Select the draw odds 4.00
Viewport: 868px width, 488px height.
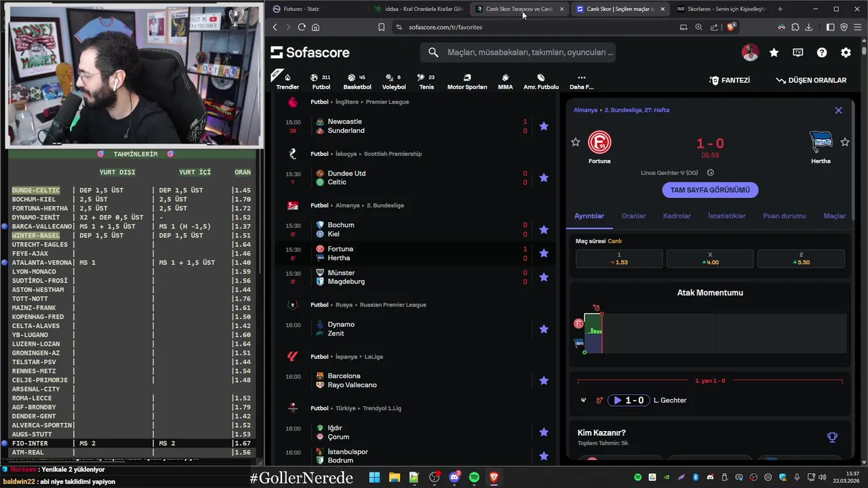tap(710, 258)
